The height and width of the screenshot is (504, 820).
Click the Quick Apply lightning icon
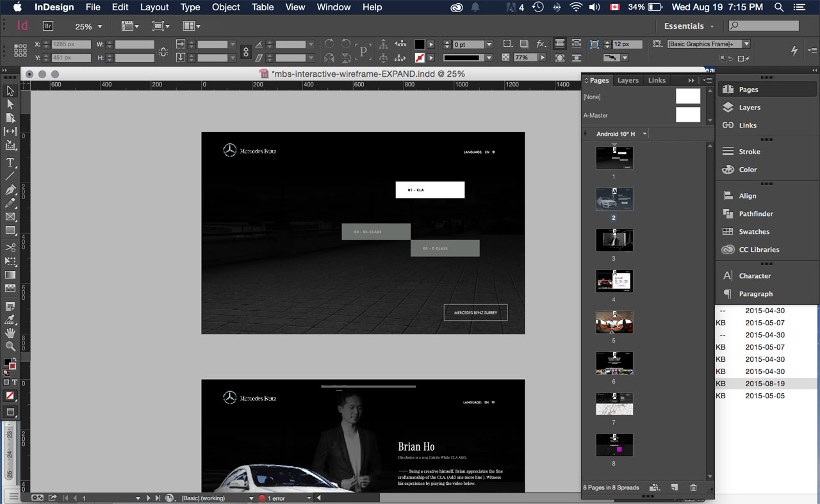coord(794,50)
